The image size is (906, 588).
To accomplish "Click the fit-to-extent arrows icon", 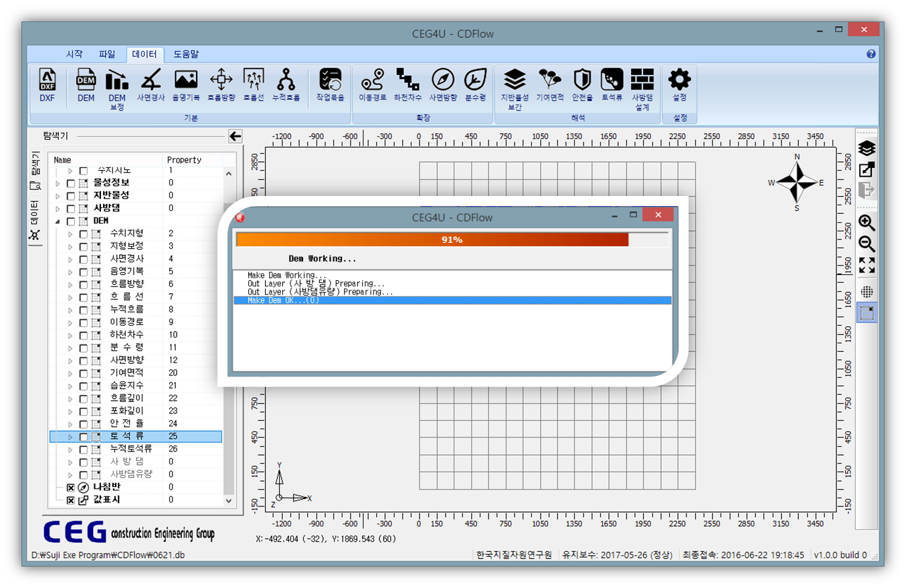I will (x=867, y=266).
